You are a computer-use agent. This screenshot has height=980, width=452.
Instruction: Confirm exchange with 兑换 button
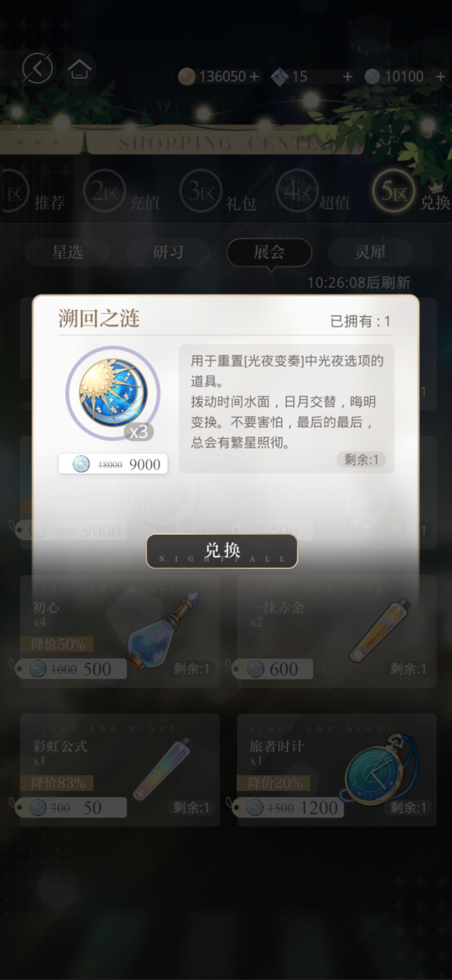[222, 551]
